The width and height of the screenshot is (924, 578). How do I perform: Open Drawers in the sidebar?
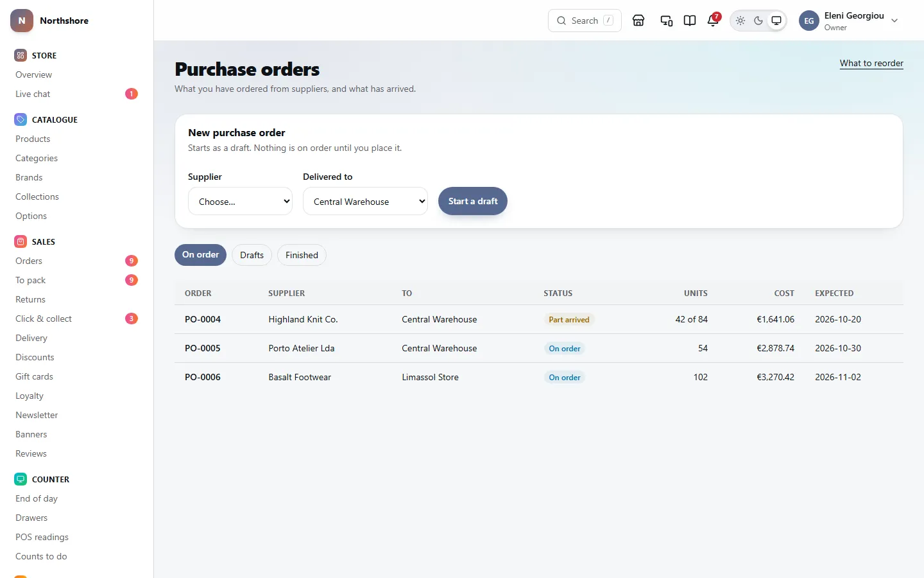31,518
